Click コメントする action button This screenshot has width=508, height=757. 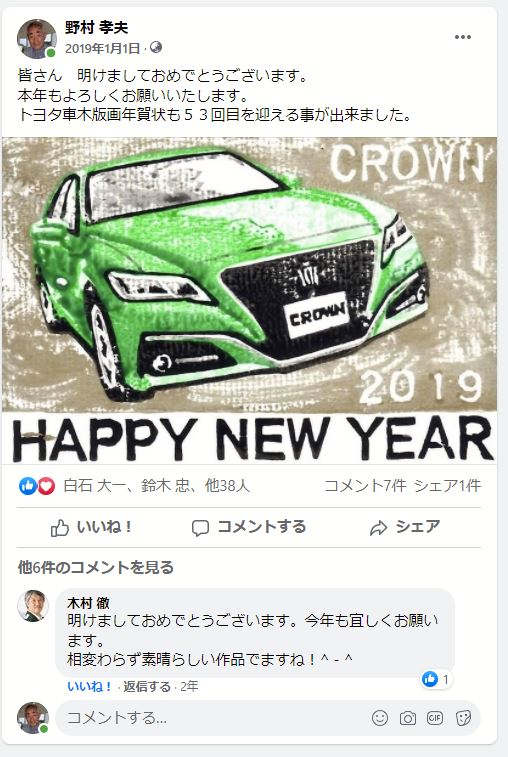coord(249,527)
